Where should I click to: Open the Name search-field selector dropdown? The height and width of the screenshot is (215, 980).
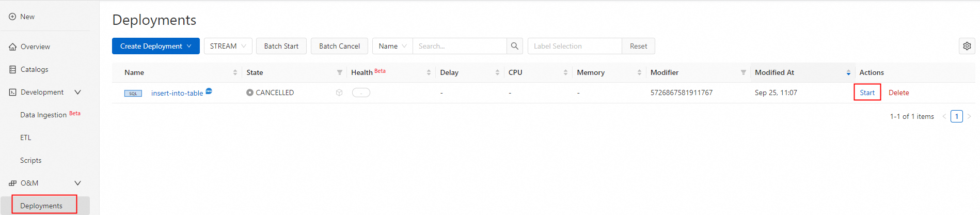click(x=392, y=46)
